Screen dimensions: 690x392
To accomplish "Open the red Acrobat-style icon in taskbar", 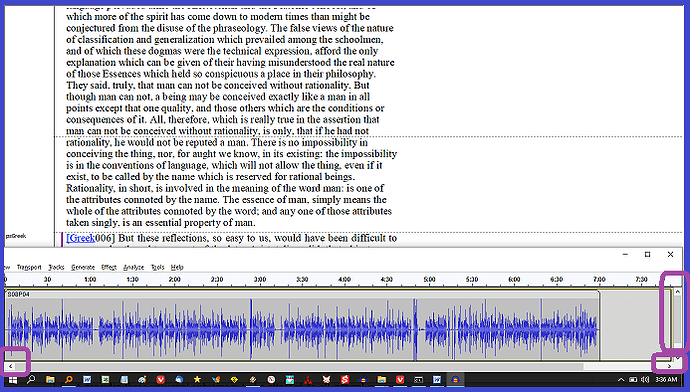I will pyautogui.click(x=308, y=379).
